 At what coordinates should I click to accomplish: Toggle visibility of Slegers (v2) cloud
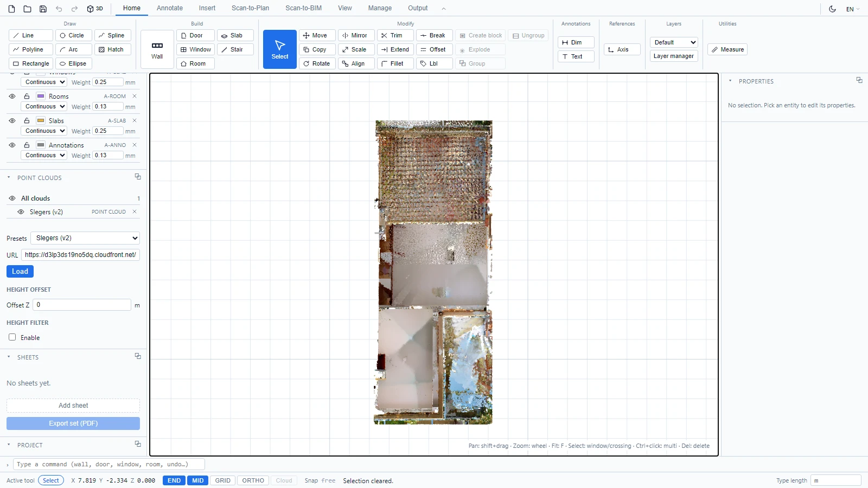tap(21, 212)
